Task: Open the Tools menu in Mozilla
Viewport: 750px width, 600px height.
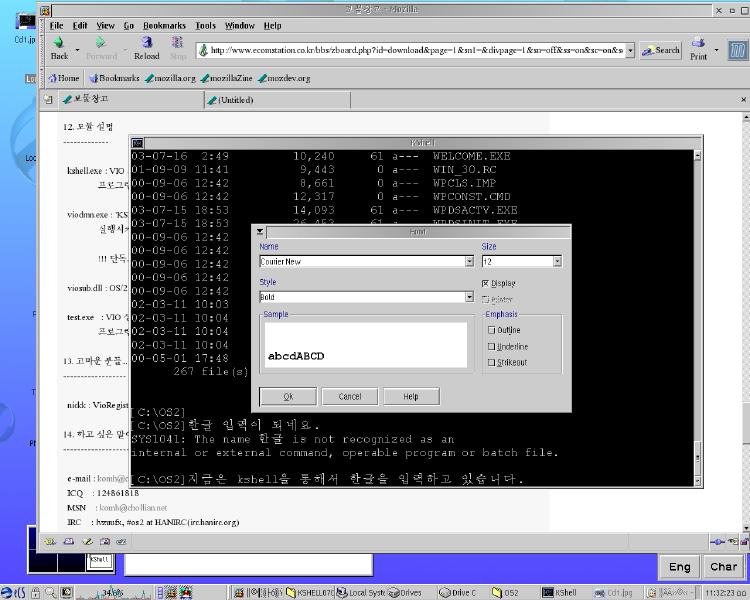Action: pyautogui.click(x=205, y=26)
